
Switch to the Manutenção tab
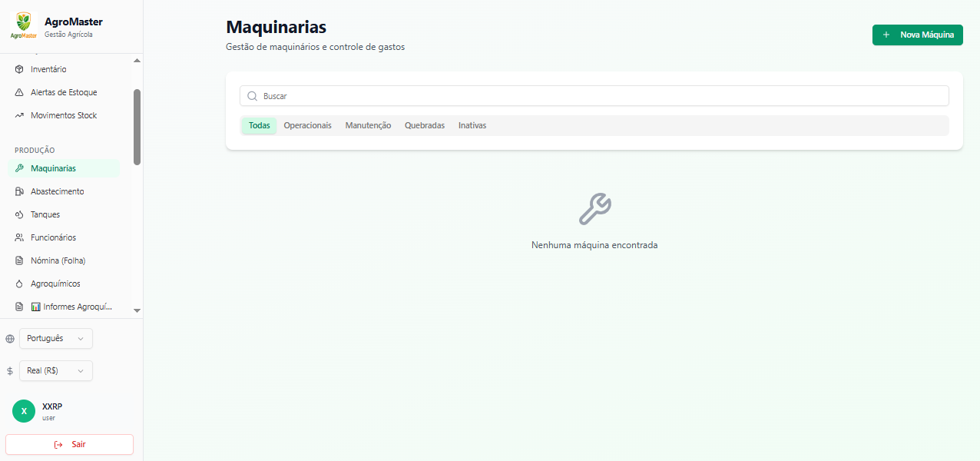coord(368,125)
